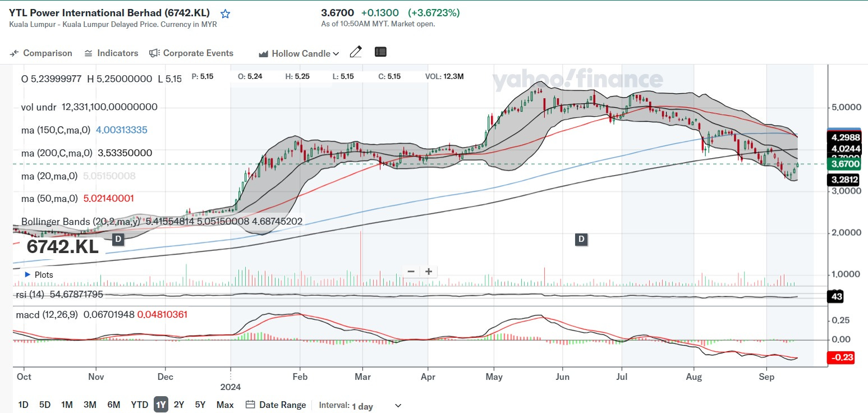The height and width of the screenshot is (413, 868).
Task: Select the 3M range
Action: [x=90, y=405]
